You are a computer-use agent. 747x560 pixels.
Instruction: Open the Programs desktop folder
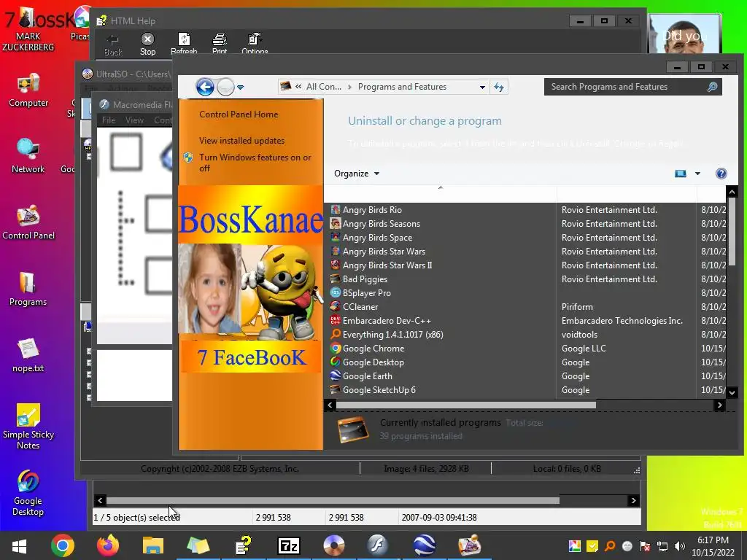pyautogui.click(x=28, y=289)
